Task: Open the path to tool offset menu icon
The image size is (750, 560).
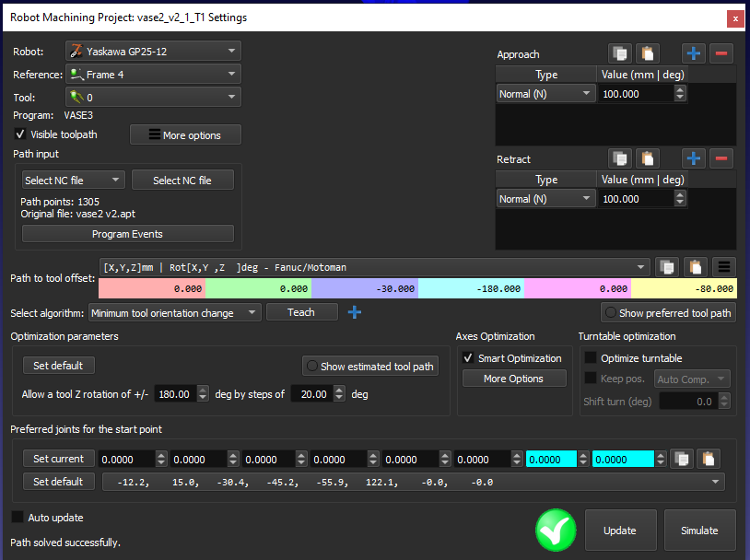Action: pyautogui.click(x=724, y=267)
